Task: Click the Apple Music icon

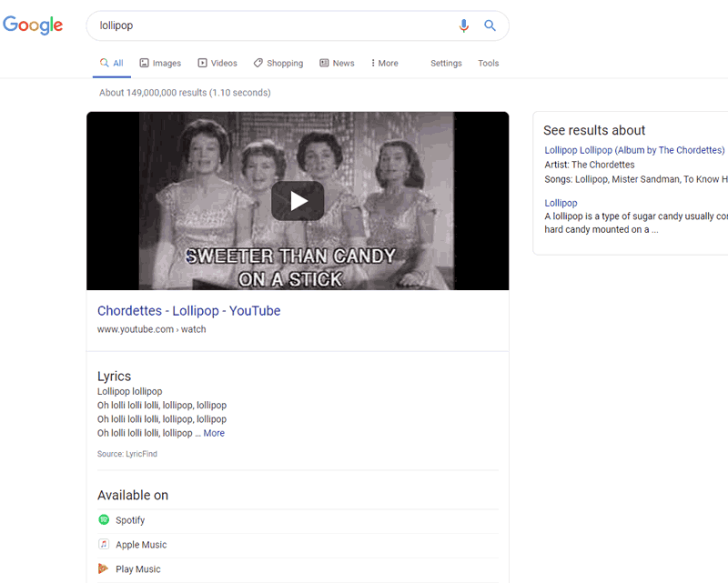Action: (x=104, y=545)
